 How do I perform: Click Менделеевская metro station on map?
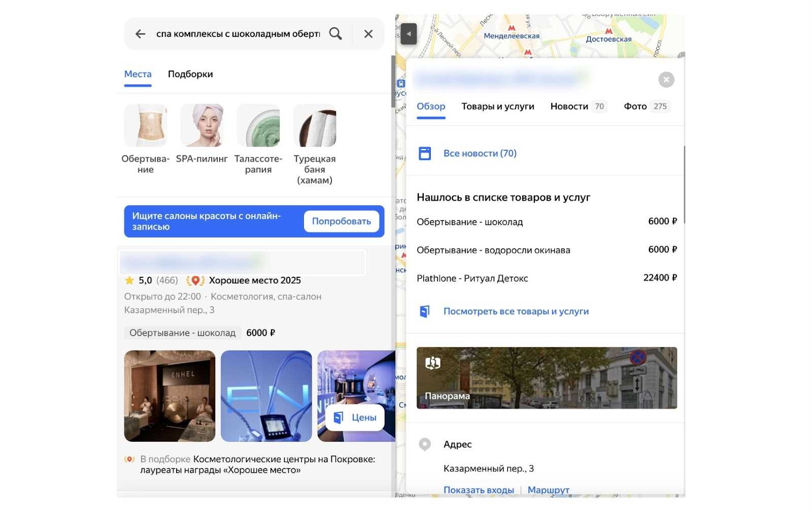(x=512, y=33)
